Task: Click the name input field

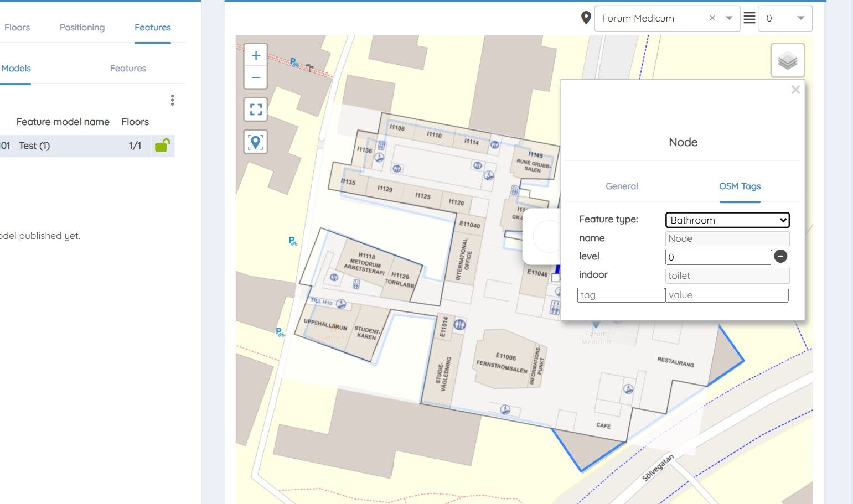Action: point(727,238)
